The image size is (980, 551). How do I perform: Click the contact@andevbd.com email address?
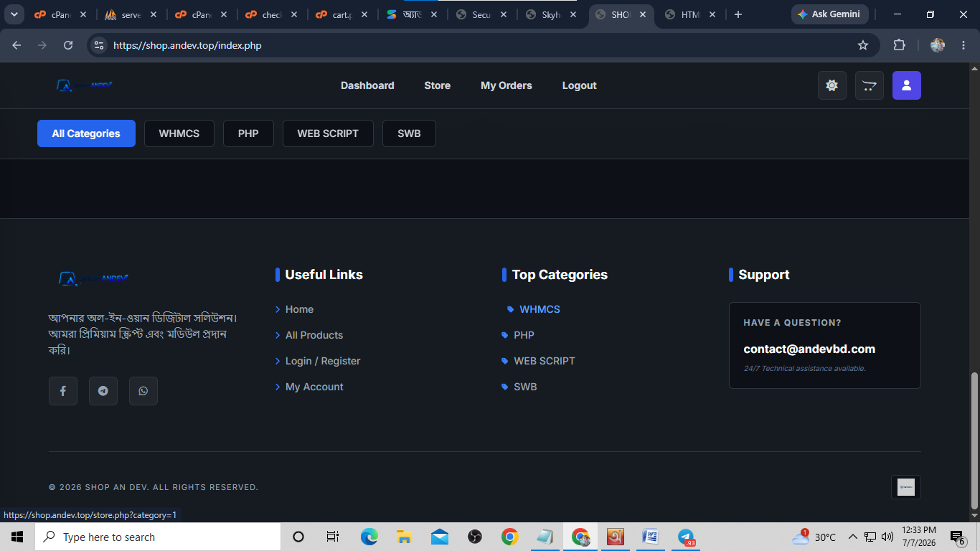point(809,349)
